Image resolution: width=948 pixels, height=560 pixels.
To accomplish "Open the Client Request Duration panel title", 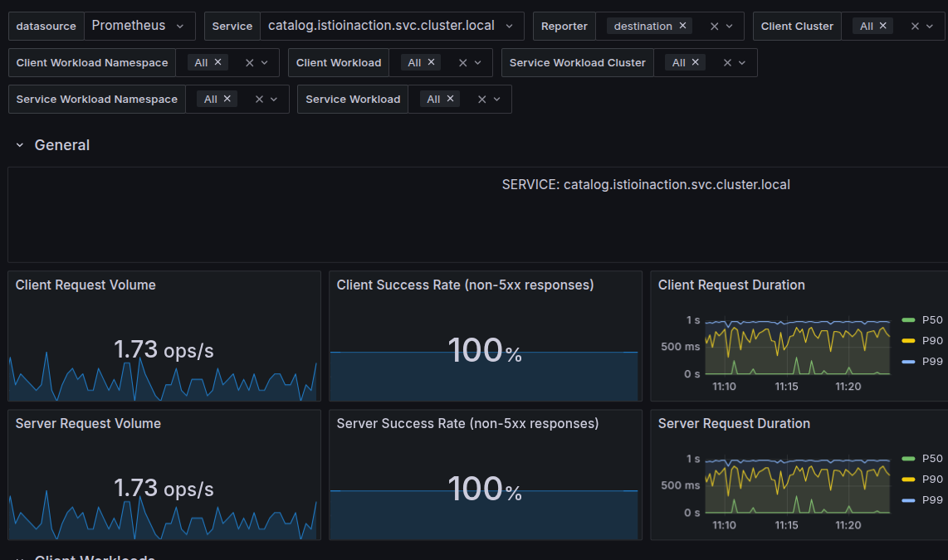I will (x=731, y=285).
